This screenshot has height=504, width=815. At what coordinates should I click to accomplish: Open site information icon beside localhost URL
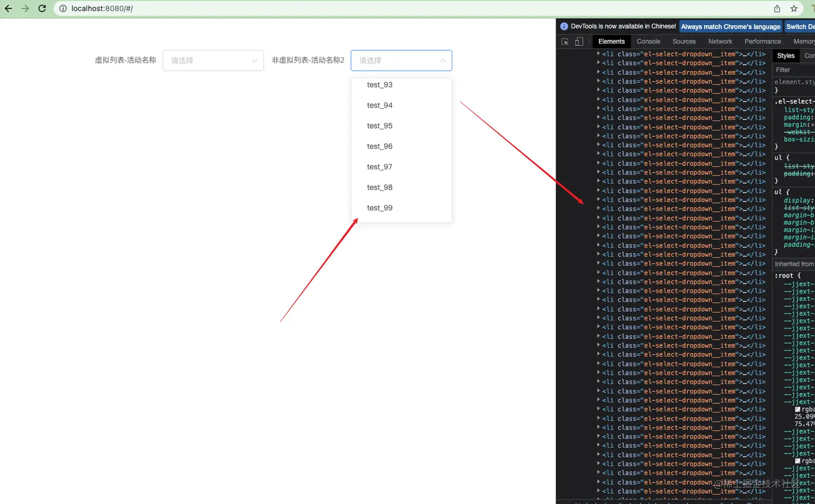(x=63, y=9)
